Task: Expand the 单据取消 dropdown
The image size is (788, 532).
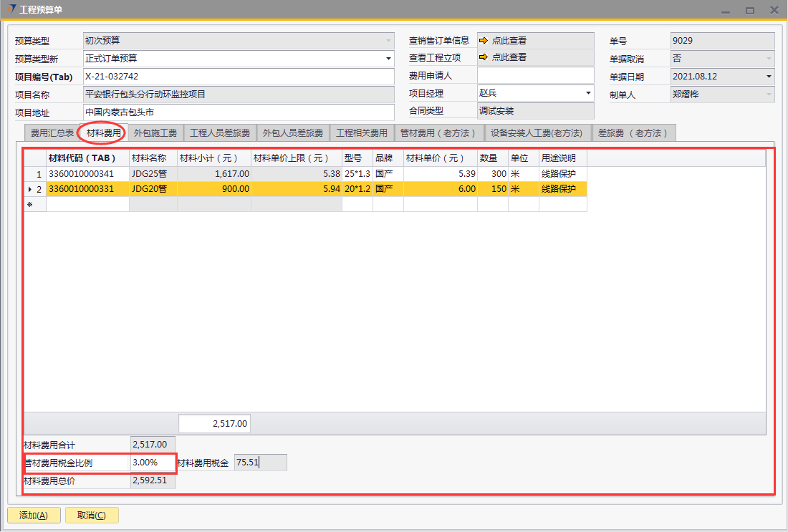Action: click(769, 59)
